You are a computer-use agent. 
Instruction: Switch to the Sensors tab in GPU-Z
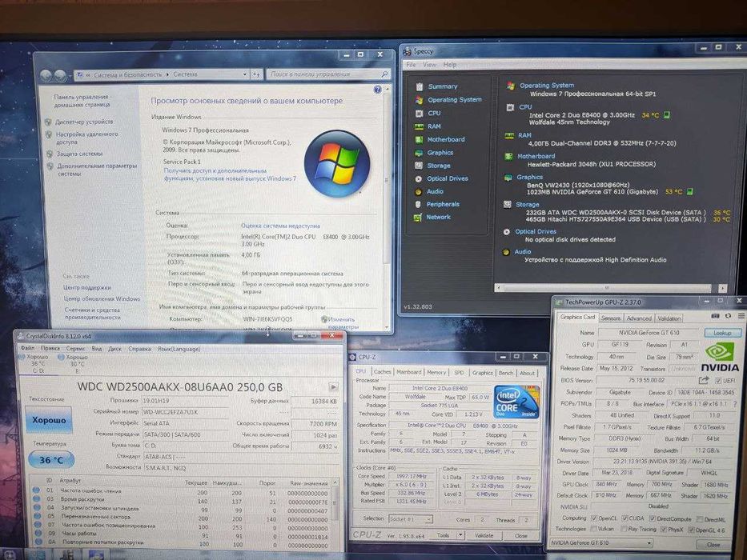(610, 318)
